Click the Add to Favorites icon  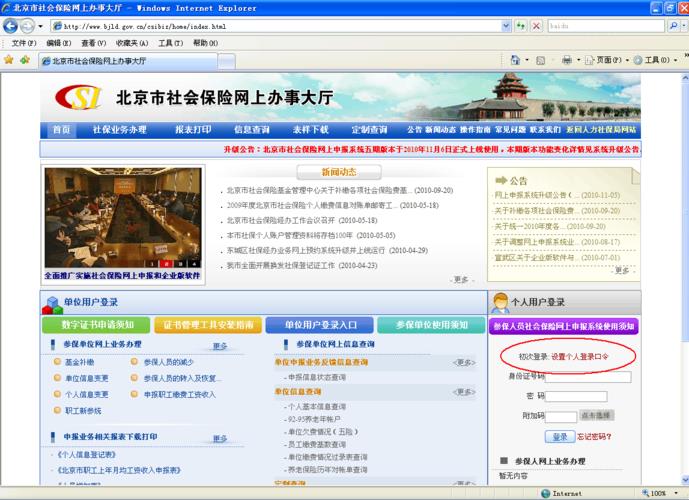tap(24, 60)
